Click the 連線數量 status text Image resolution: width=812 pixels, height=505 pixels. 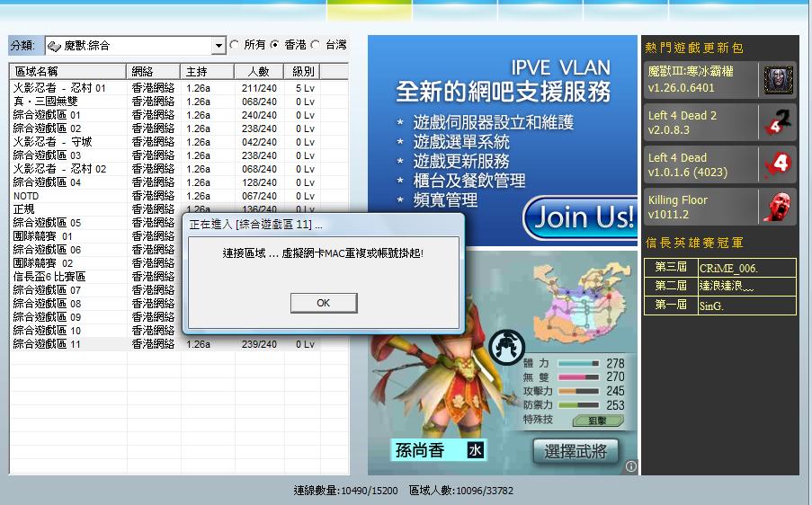[x=346, y=490]
